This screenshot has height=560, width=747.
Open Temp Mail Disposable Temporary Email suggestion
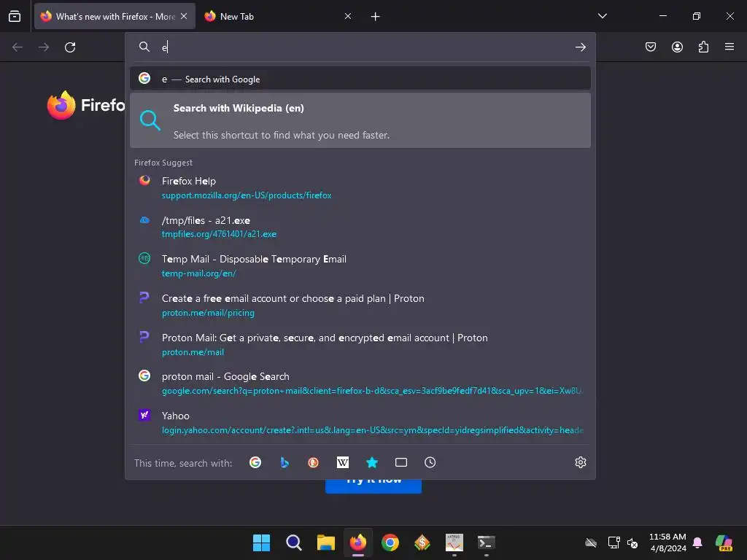coord(360,265)
